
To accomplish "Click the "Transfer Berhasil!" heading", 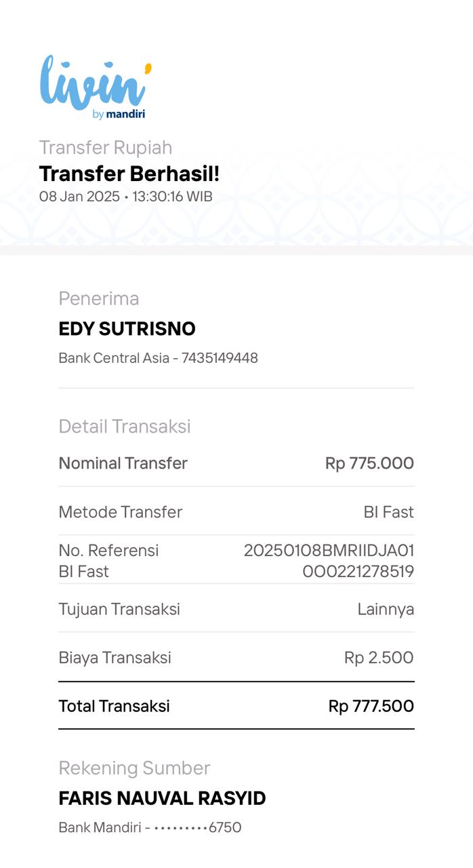I will 129,174.
